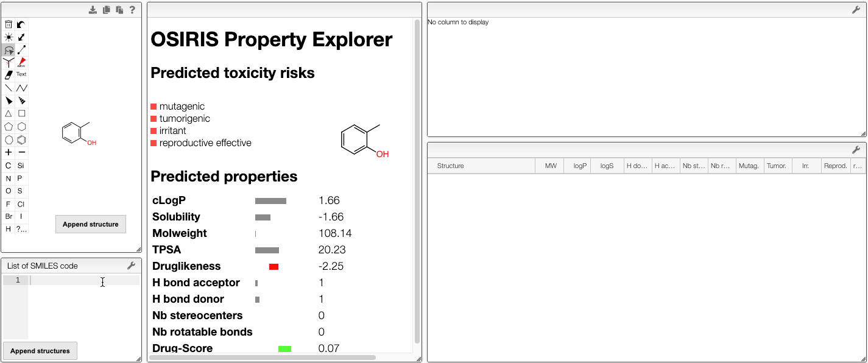Select the Text tool
Viewport: 868px width, 363px height.
tap(21, 74)
